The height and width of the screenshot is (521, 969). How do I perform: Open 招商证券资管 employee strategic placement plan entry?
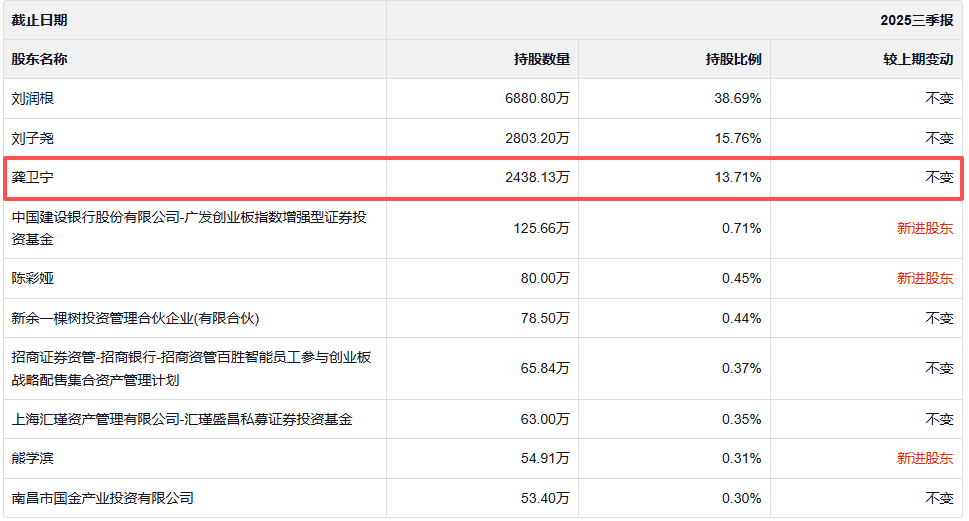[191, 368]
